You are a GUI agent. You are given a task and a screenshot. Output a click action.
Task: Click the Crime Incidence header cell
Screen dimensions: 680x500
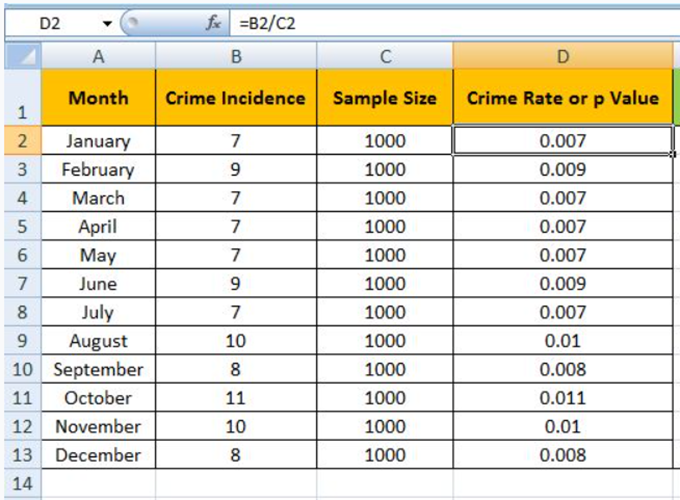click(x=235, y=98)
